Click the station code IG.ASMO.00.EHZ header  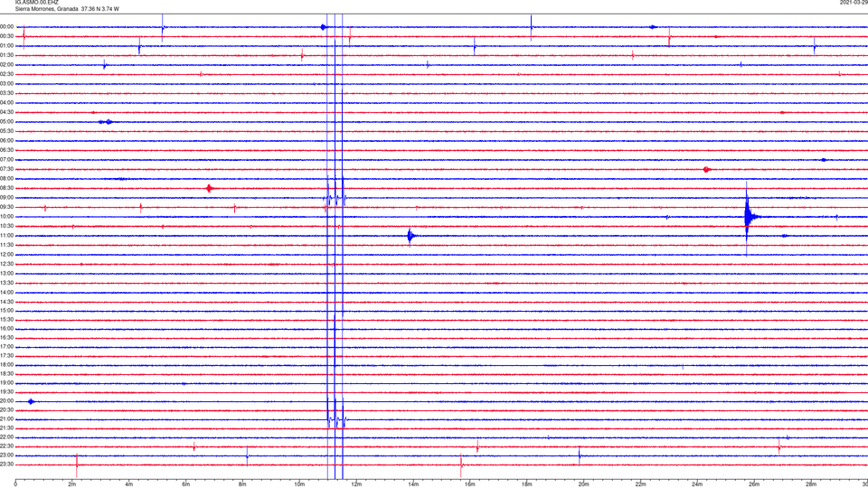(x=36, y=3)
